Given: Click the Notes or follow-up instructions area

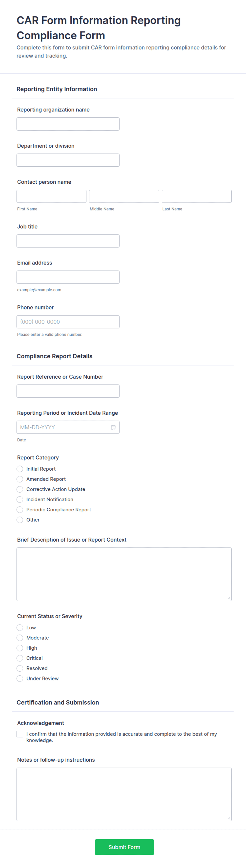Looking at the screenshot, I should tap(124, 794).
